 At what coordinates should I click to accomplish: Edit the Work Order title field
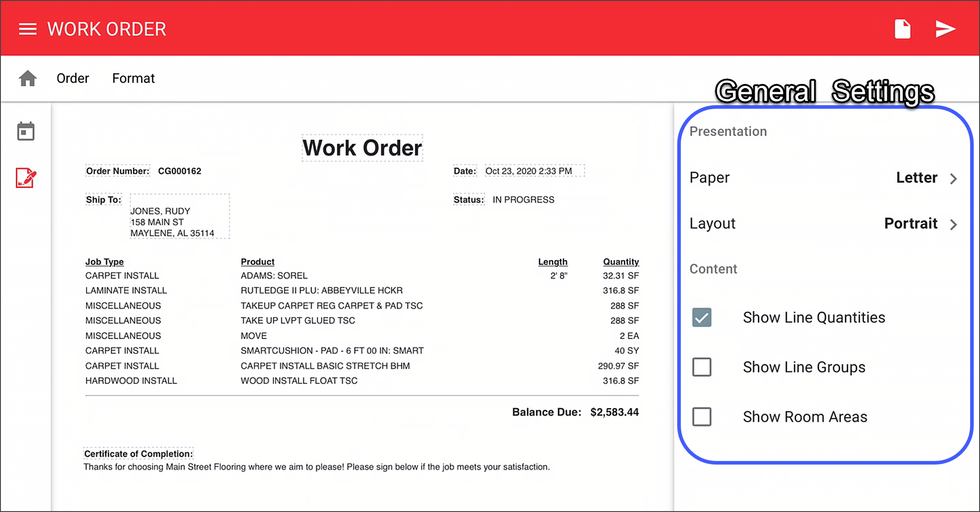[x=362, y=148]
